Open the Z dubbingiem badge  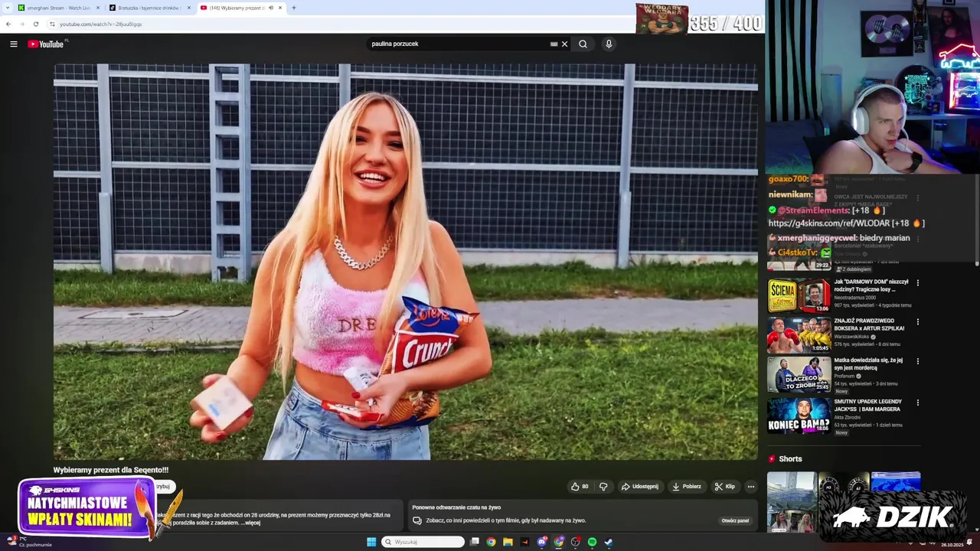point(852,269)
